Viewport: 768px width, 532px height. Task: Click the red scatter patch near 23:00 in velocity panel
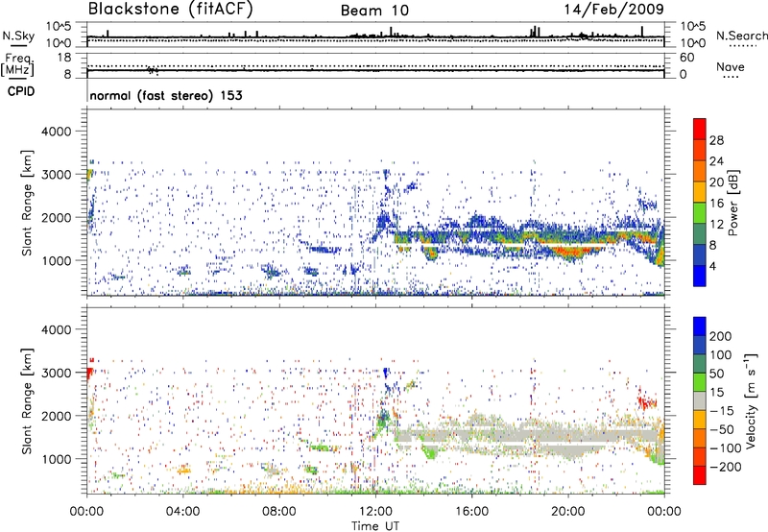647,402
